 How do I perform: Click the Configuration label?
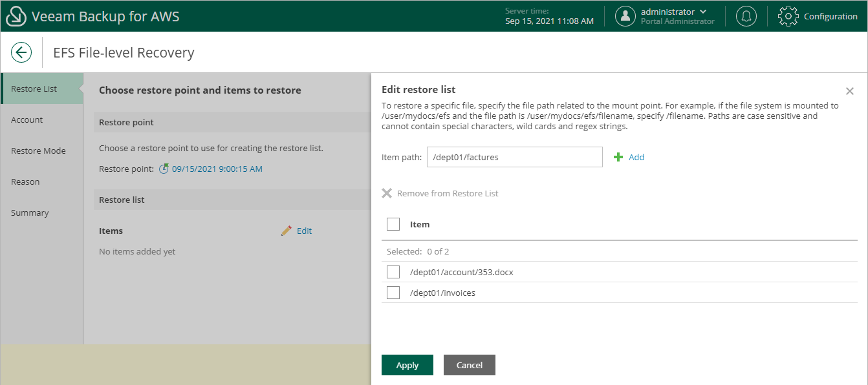point(830,16)
